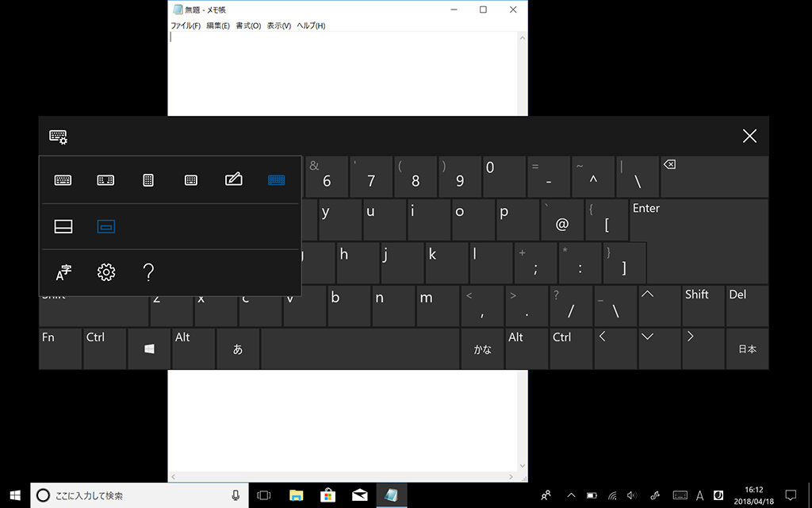Open language preferences A字 icon
Image resolution: width=812 pixels, height=508 pixels.
tap(63, 272)
